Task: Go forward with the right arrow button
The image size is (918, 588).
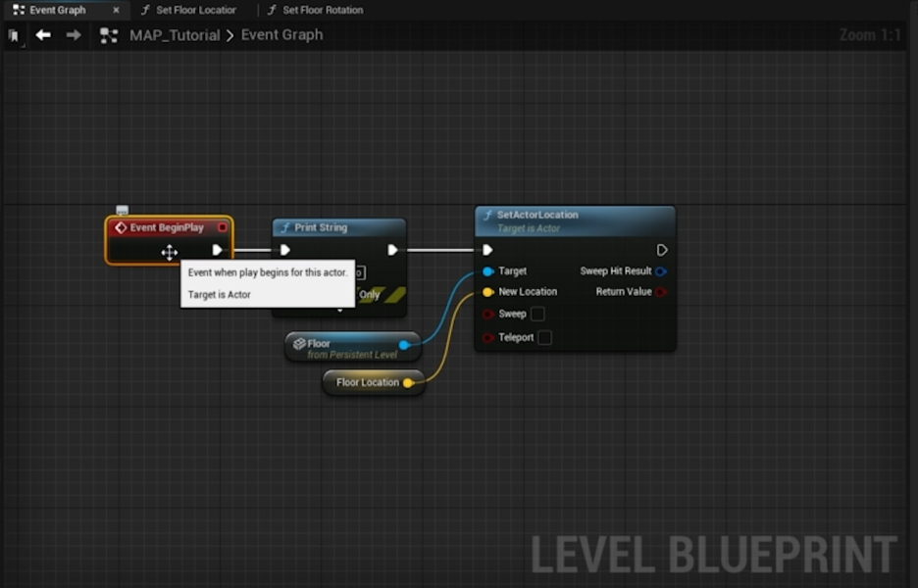Action: click(x=74, y=35)
